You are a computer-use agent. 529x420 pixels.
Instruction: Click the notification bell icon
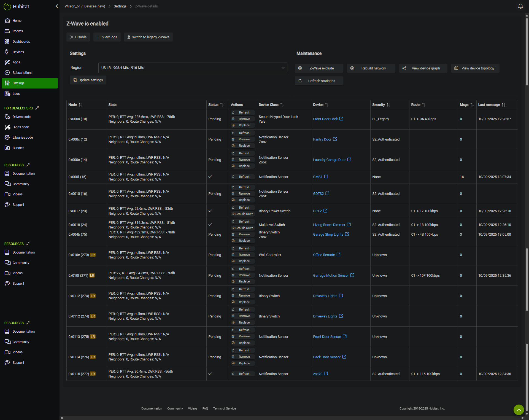pyautogui.click(x=520, y=6)
